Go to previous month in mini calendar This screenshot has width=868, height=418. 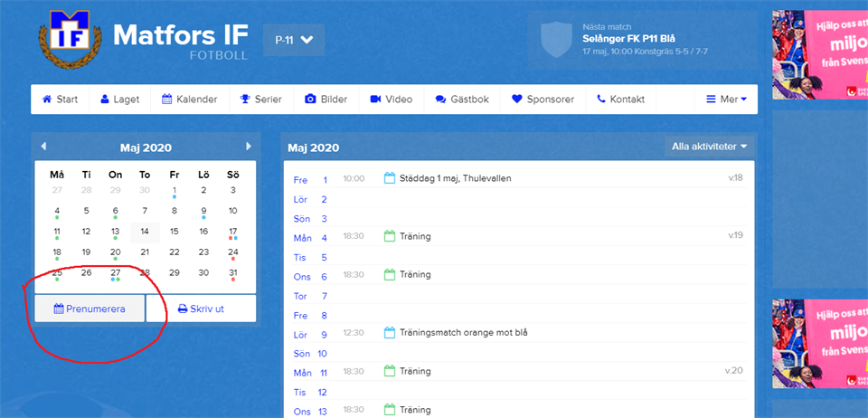click(x=43, y=147)
